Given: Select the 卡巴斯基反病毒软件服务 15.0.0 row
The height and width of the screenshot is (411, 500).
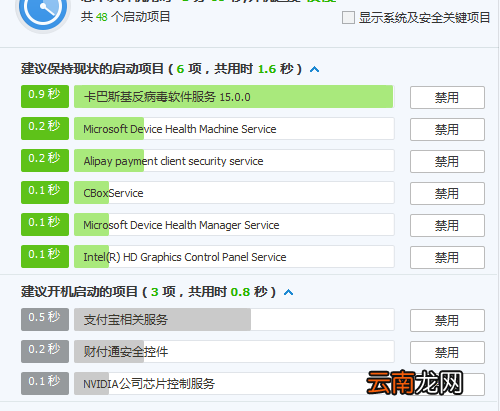Looking at the screenshot, I should point(234,97).
